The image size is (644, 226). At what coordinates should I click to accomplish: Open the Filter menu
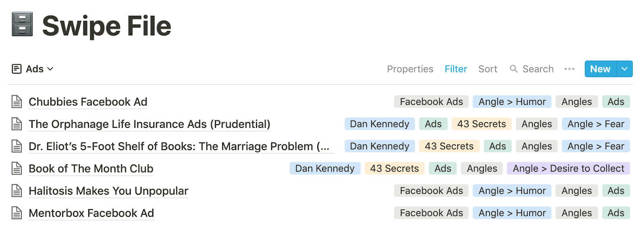coord(456,69)
